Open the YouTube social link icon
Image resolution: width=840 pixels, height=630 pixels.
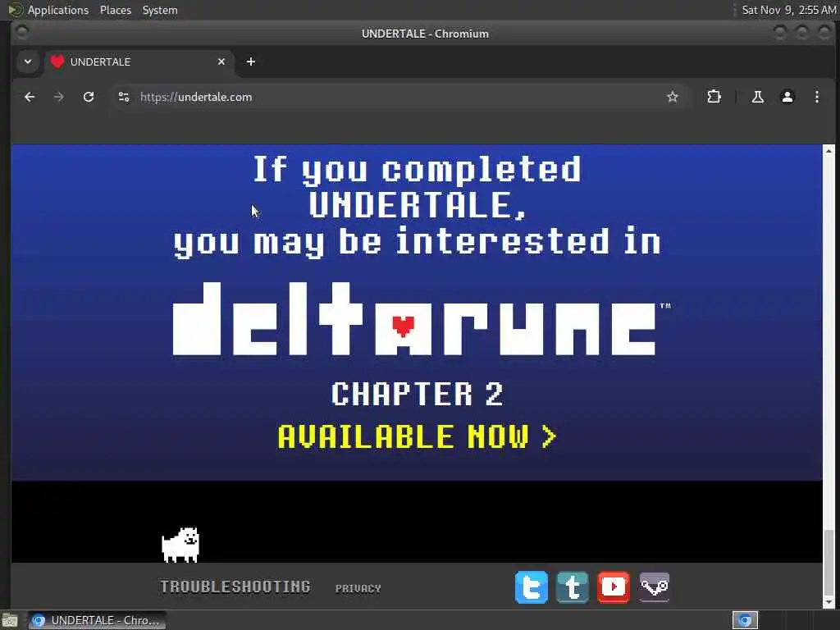coord(614,587)
